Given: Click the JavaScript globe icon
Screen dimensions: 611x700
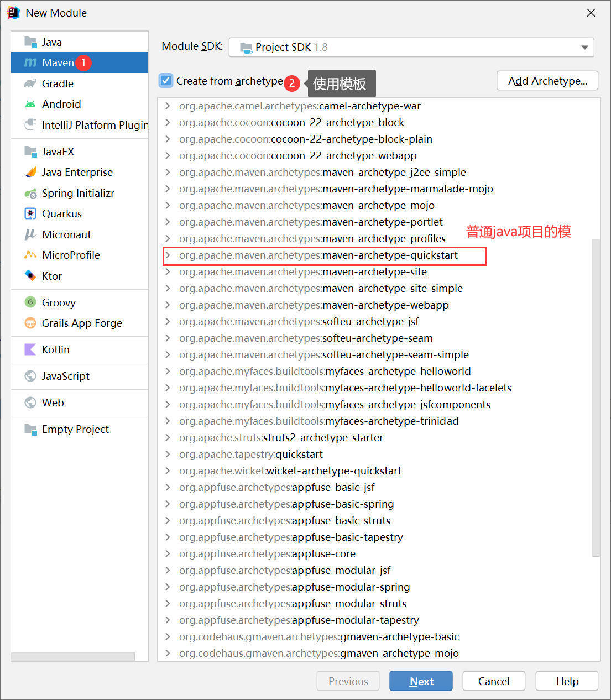Looking at the screenshot, I should point(30,376).
